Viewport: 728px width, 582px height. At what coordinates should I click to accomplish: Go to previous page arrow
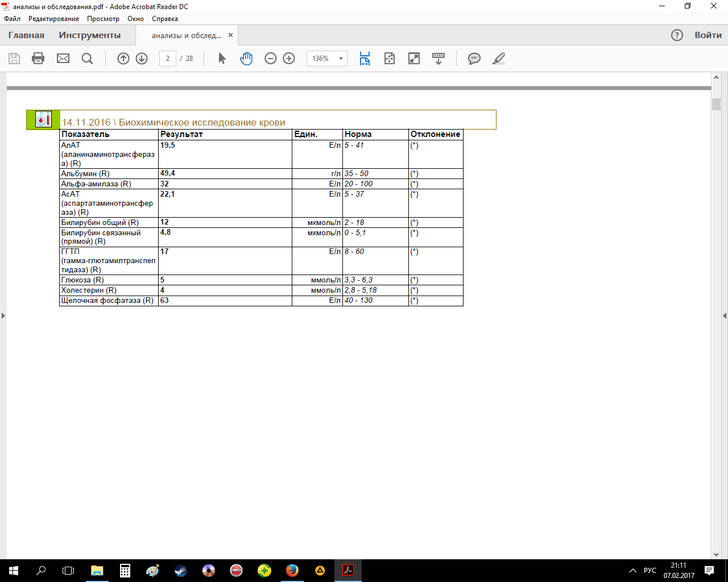[123, 59]
